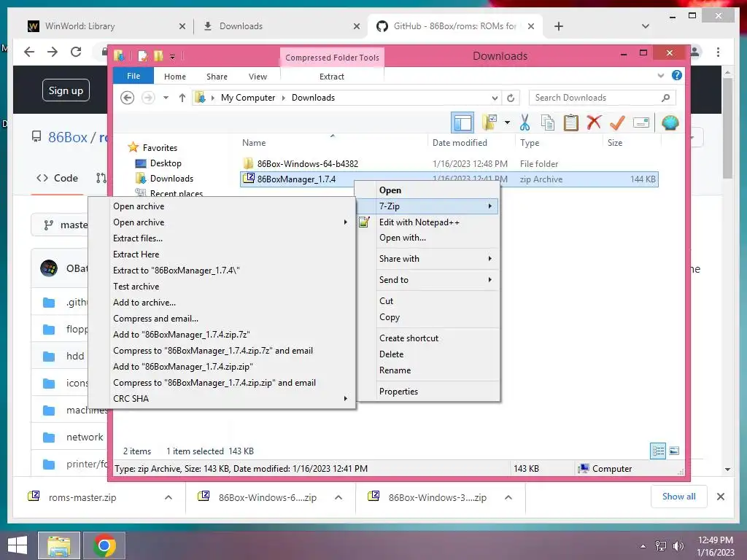Select Extract to "86BoxManager_1.7.4\"
This screenshot has height=560, width=747.
[x=222, y=270]
